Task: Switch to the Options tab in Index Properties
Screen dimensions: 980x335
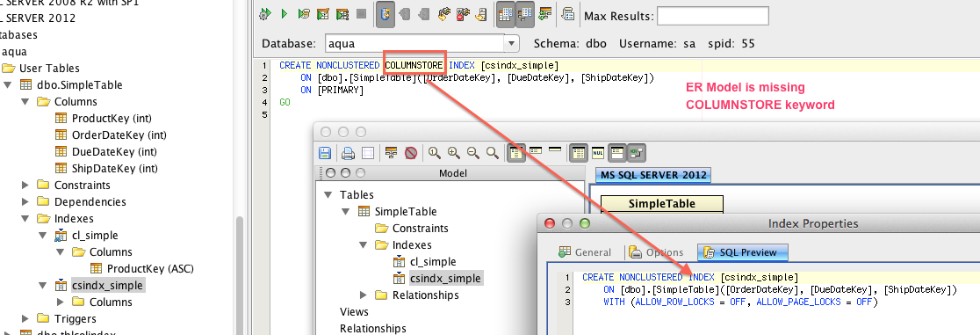Action: pos(656,252)
